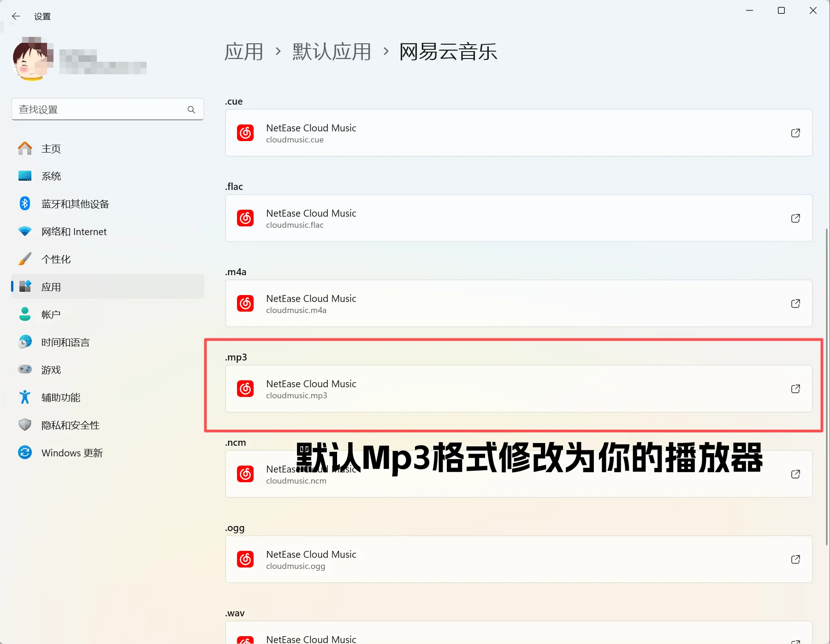
Task: Open the external-link icon for cloudmusic.ogg
Action: click(x=795, y=559)
